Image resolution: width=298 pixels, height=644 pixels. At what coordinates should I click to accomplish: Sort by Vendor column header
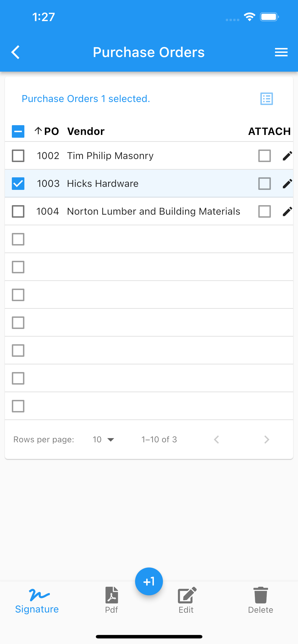click(86, 131)
